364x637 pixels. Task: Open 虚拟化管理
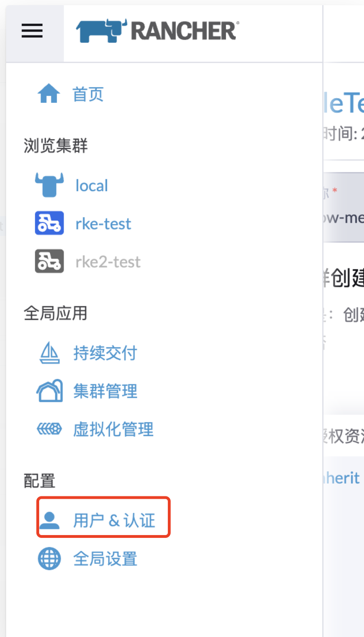tap(113, 429)
